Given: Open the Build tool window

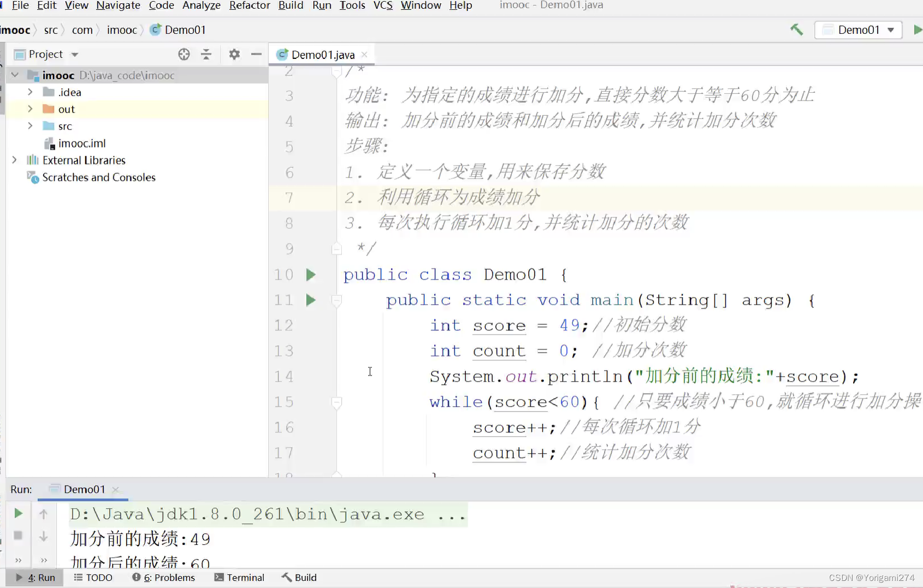Looking at the screenshot, I should pyautogui.click(x=299, y=578).
